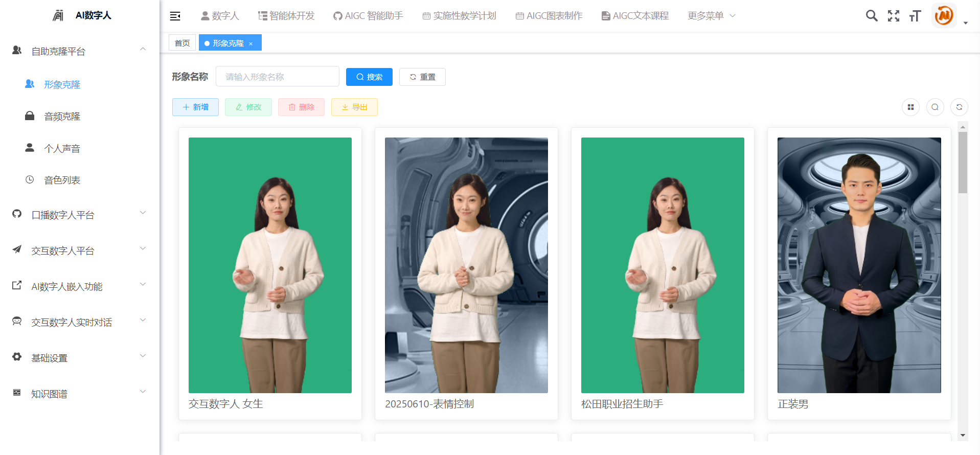Screen dimensions: 980x455
Task: Open the 松田职业招生助手 avatar thumbnail
Action: tap(663, 265)
